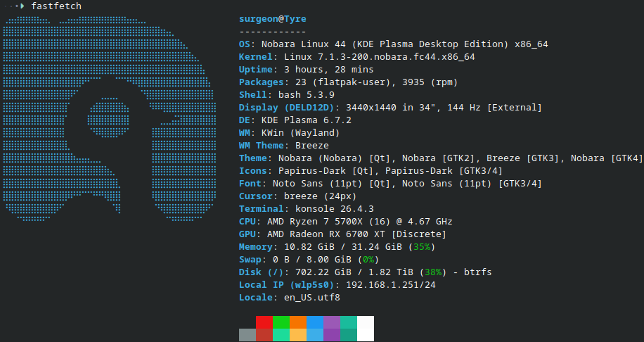Click DE value "KDE Plasma 6.7.2"
The width and height of the screenshot is (644, 342).
click(307, 120)
